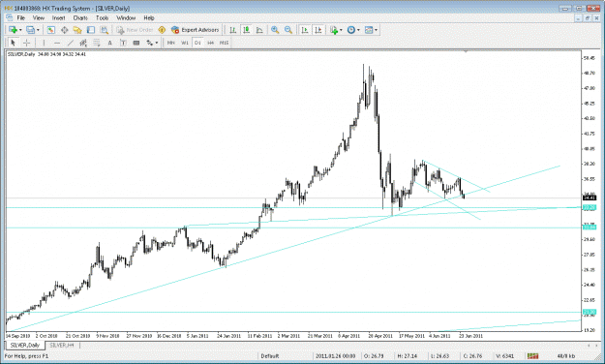Viewport: 605px width, 364px height.
Task: Click the New Chart icon
Action: 13,30
